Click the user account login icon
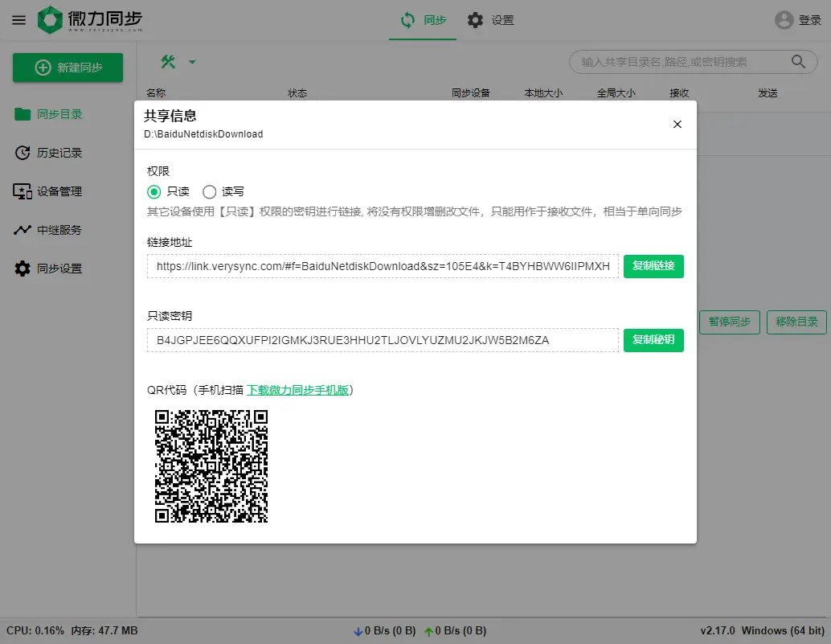 click(784, 20)
